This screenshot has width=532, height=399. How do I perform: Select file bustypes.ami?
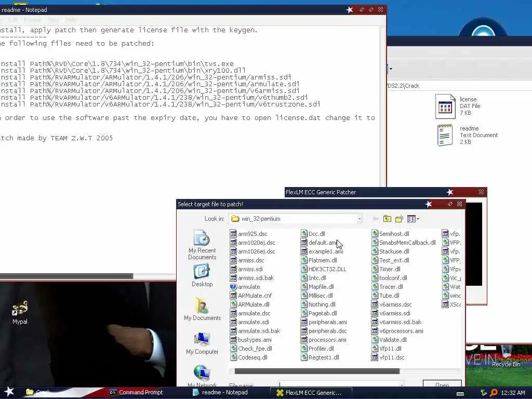pos(251,340)
